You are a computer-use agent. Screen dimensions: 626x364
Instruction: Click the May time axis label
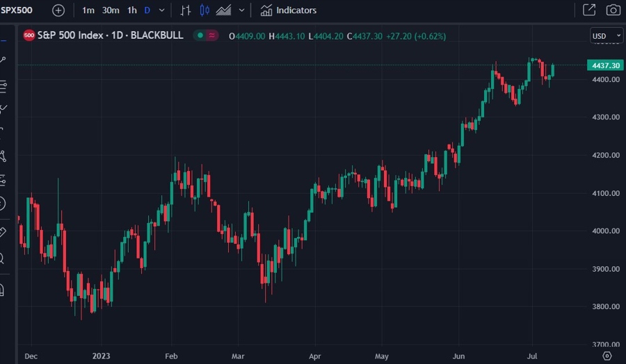(382, 356)
